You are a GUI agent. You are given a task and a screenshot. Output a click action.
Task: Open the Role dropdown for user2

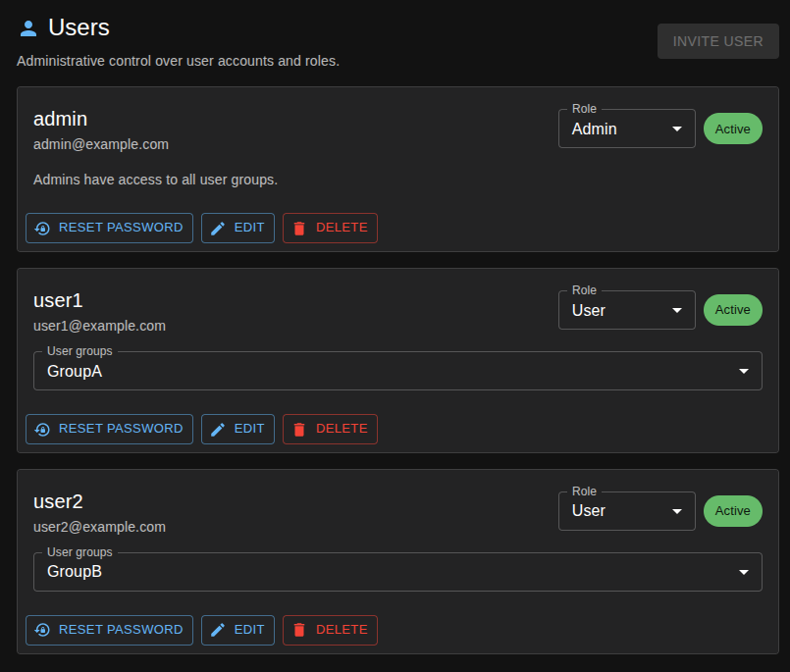[626, 511]
